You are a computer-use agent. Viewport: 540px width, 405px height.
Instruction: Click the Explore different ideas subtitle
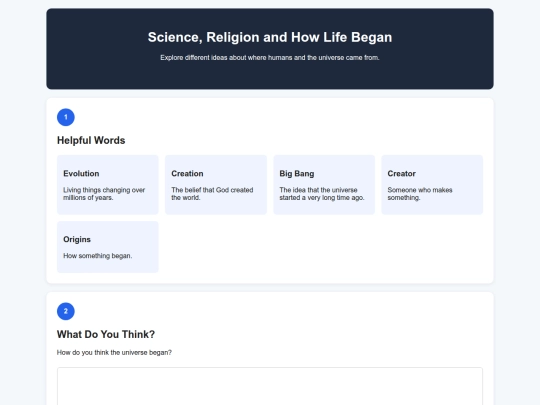point(270,58)
